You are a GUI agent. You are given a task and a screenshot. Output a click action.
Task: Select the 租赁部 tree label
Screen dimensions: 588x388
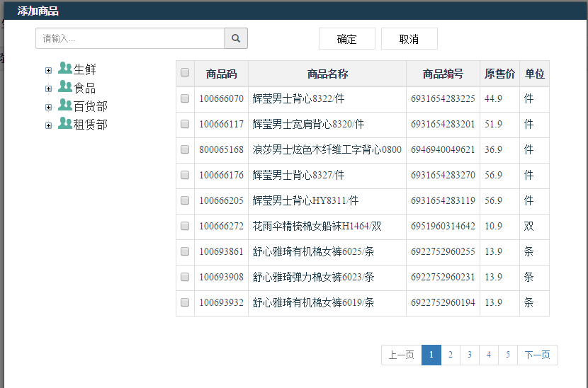91,125
